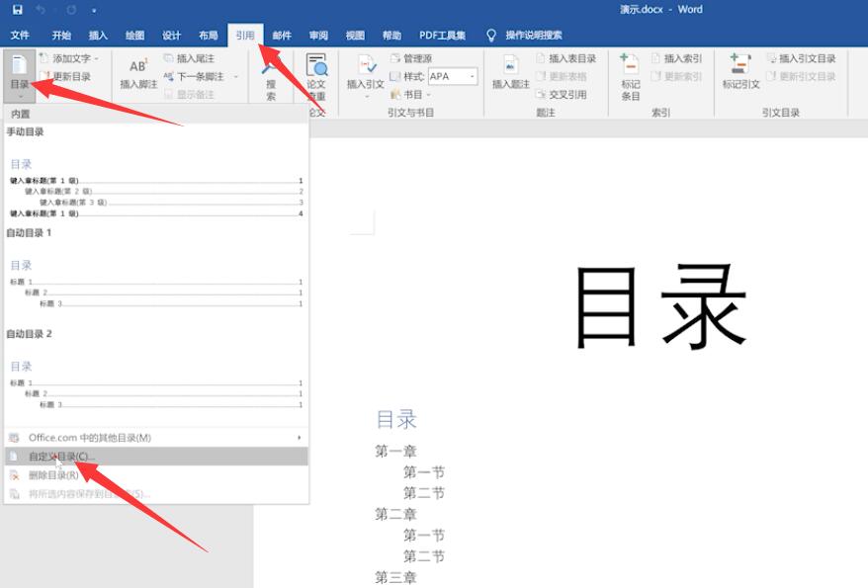Click the Undo arrow in the quick access toolbar
Screen dimensions: 868x588
pos(41,10)
